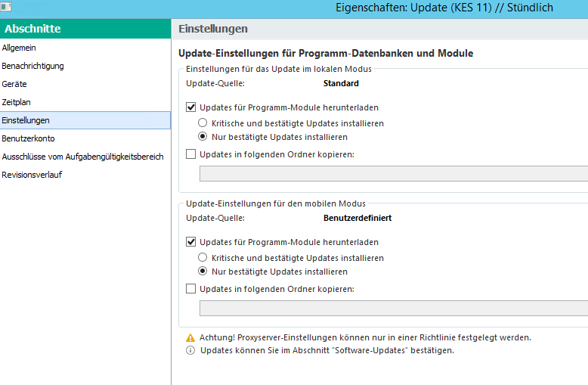Uncheck local mode Programm-Module herunterladen checkbox
Image resolution: width=588 pixels, height=385 pixels.
point(190,107)
